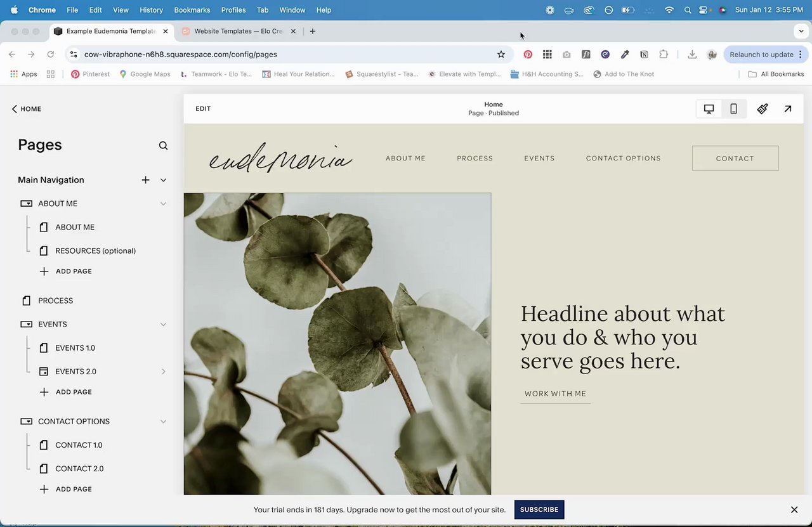This screenshot has height=527, width=812.
Task: Open a new Chrome tab
Action: click(313, 31)
